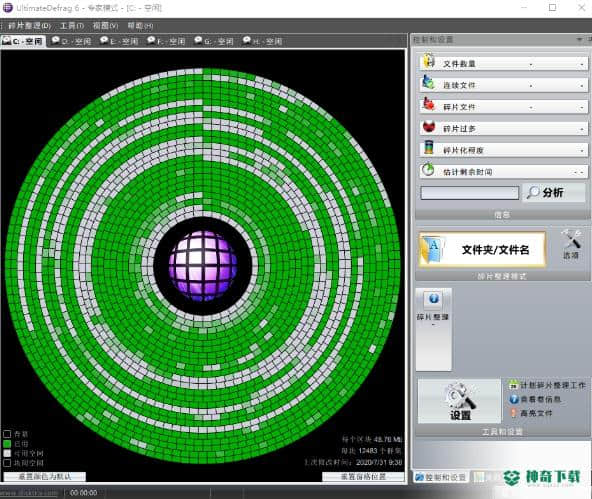
Task: Click the white 可用空间 legend color box
Action: pyautogui.click(x=7, y=453)
